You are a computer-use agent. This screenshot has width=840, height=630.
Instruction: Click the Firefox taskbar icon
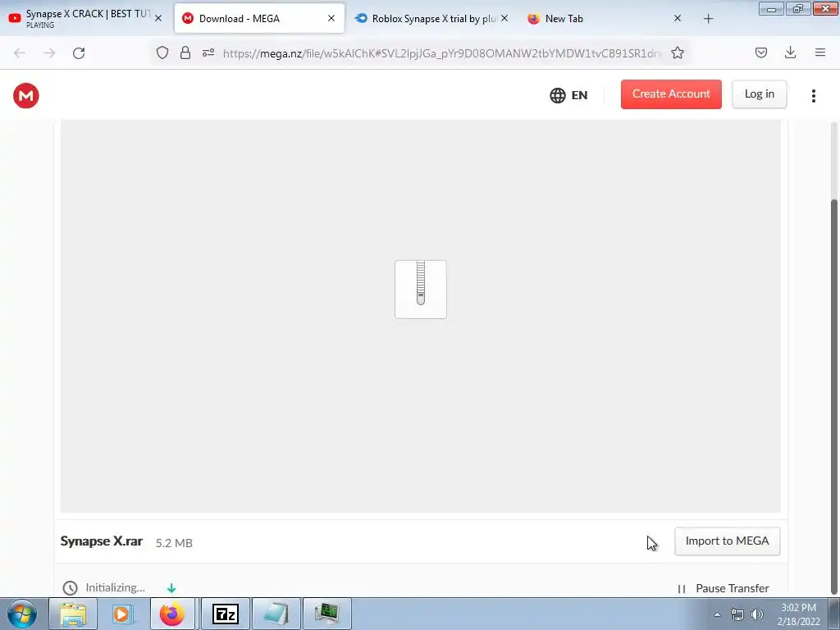click(172, 614)
